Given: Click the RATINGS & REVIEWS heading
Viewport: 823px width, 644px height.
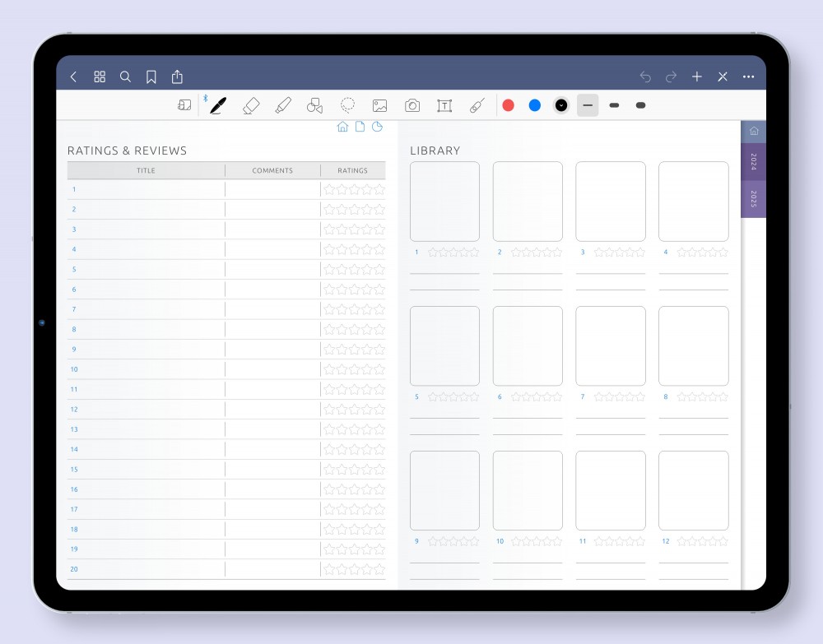Looking at the screenshot, I should [x=127, y=151].
